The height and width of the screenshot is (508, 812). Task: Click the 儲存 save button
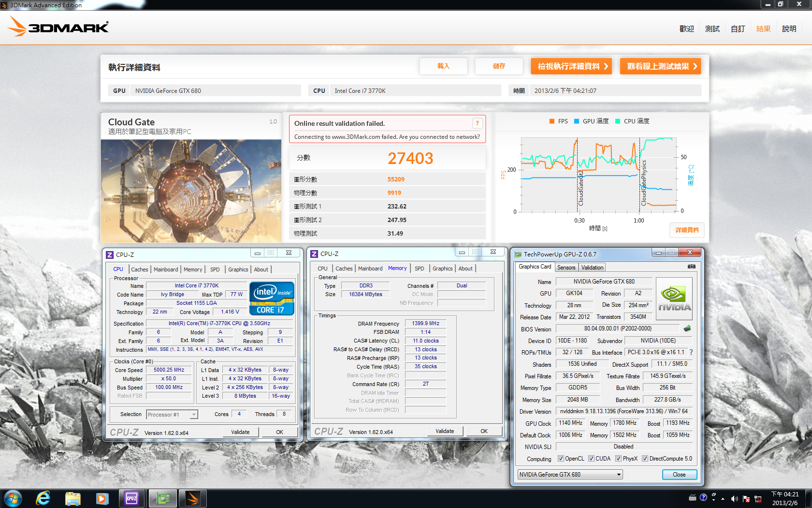tap(499, 66)
